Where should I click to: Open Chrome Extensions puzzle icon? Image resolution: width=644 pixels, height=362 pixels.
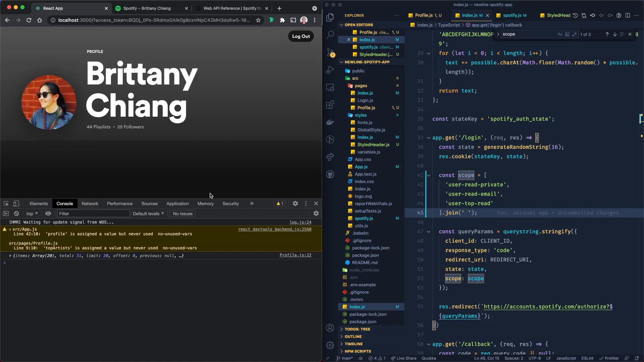pyautogui.click(x=282, y=20)
